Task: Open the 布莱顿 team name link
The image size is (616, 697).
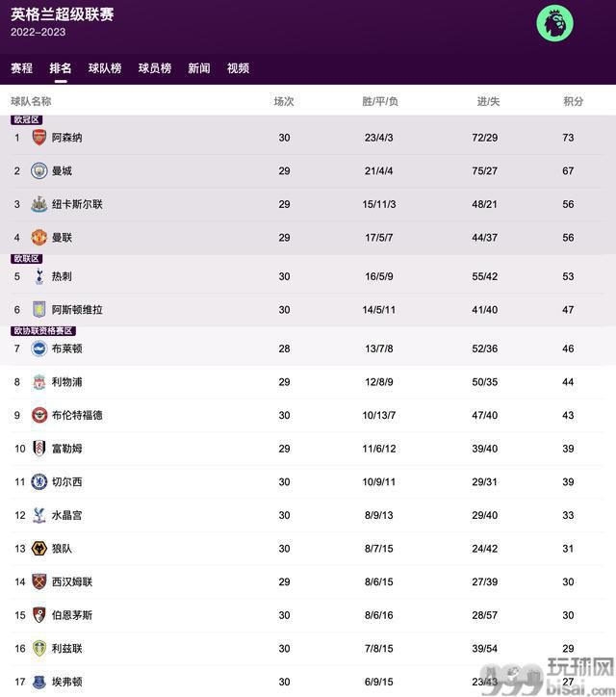Action: pos(67,348)
